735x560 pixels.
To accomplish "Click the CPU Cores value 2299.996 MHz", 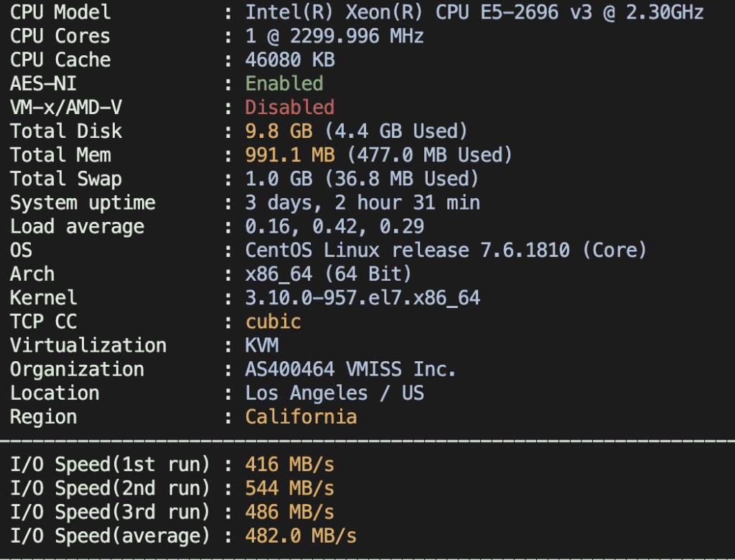I will (x=334, y=36).
